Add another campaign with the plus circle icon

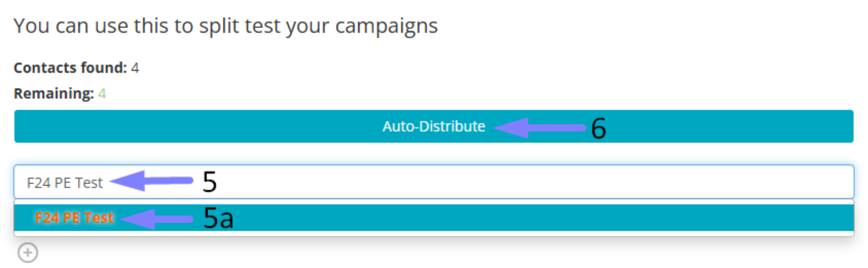(x=28, y=252)
